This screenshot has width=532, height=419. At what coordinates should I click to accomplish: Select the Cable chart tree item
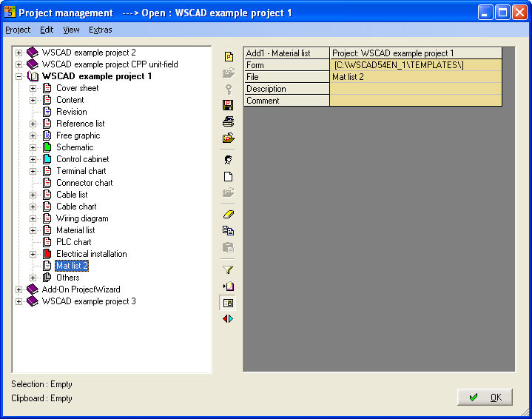pos(76,207)
